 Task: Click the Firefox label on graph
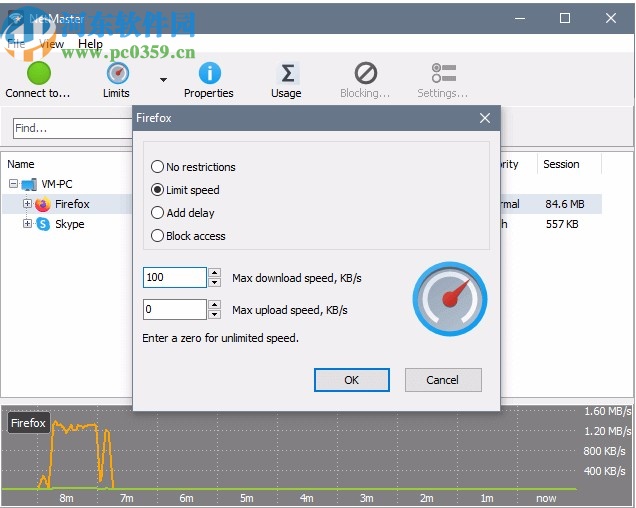pyautogui.click(x=28, y=423)
